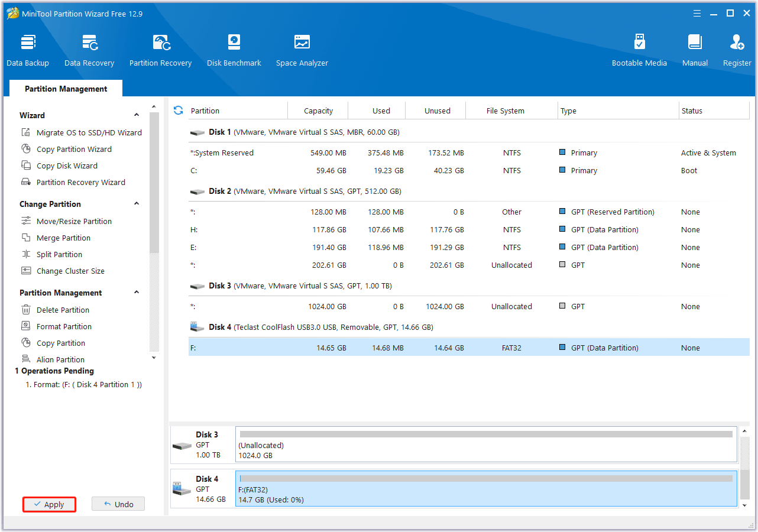Click the Used column header

point(377,111)
